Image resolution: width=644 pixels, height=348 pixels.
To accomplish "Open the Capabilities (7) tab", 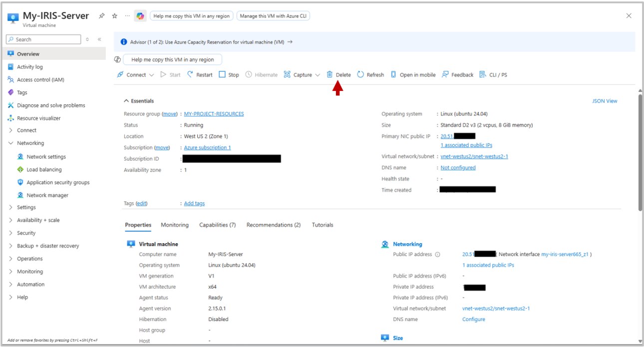I will (217, 225).
